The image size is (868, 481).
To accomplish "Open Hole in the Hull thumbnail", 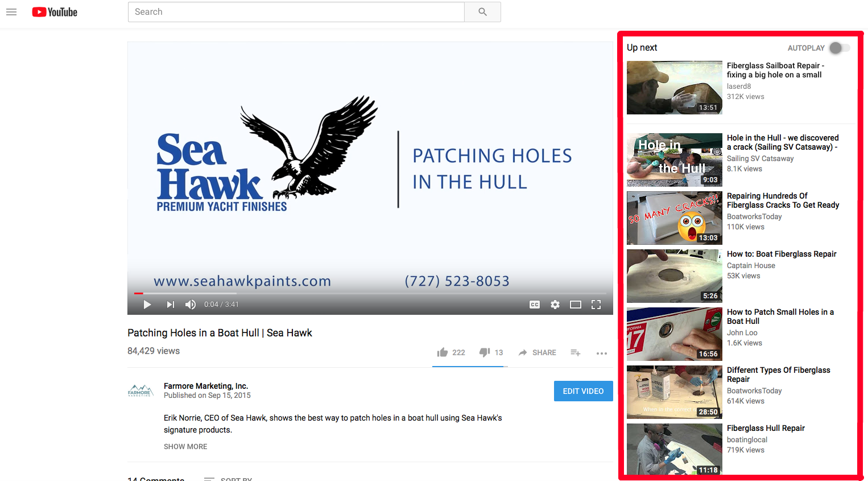I will [x=675, y=160].
